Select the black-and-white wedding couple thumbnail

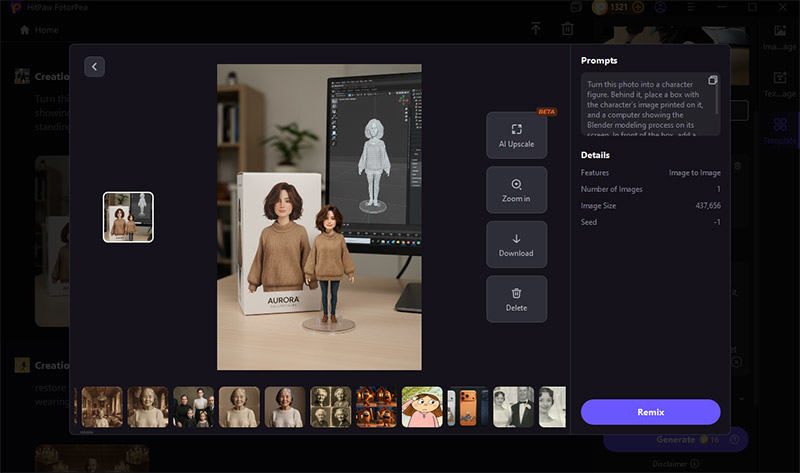point(514,407)
